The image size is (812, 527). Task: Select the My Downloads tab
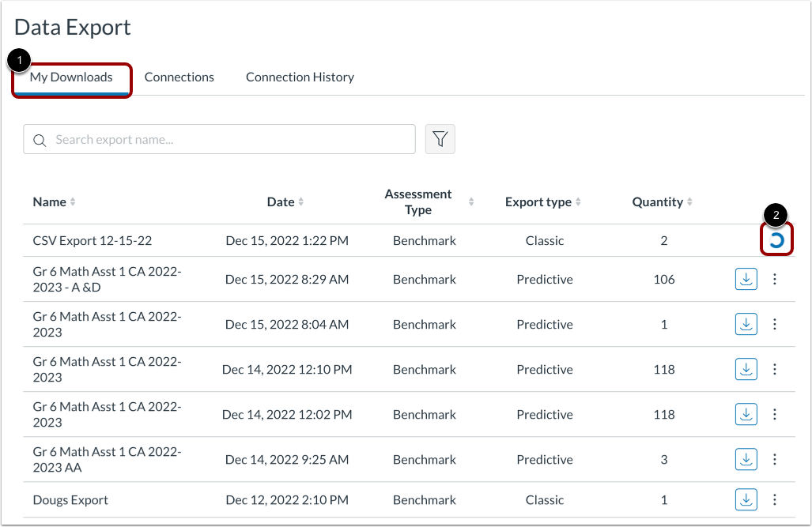point(71,77)
